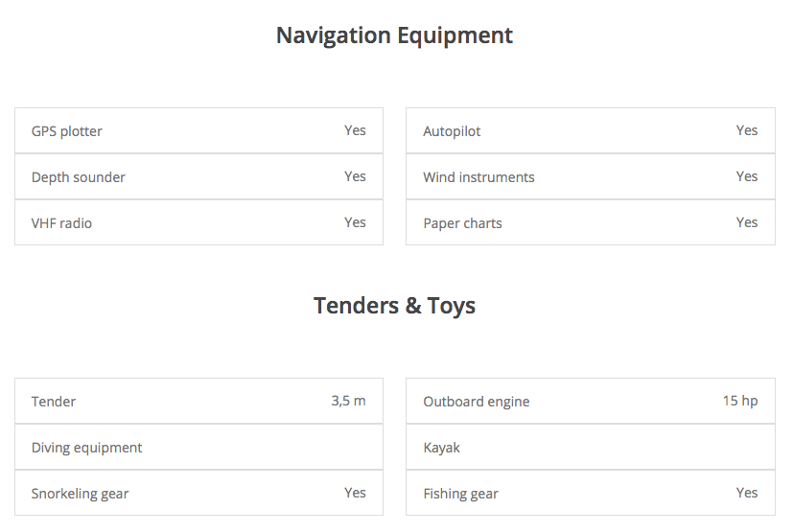Click the Diving equipment label
This screenshot has height=532, width=793.
(x=86, y=448)
